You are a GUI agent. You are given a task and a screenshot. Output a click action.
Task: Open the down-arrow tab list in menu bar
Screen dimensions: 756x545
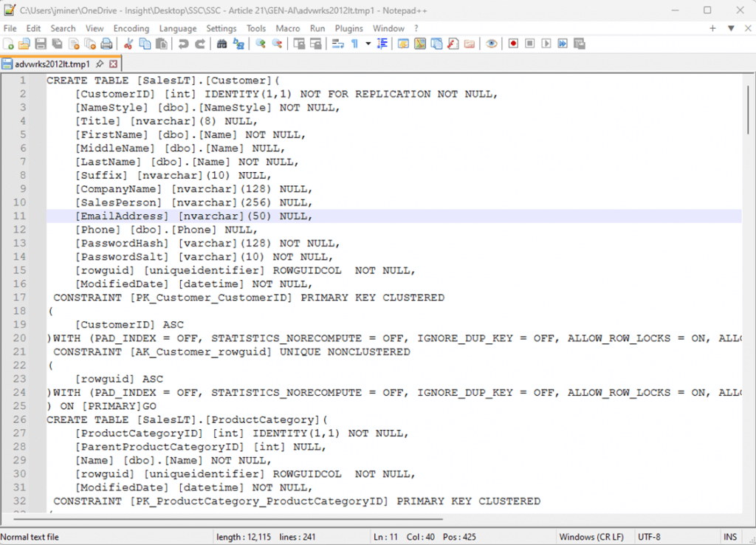point(731,29)
